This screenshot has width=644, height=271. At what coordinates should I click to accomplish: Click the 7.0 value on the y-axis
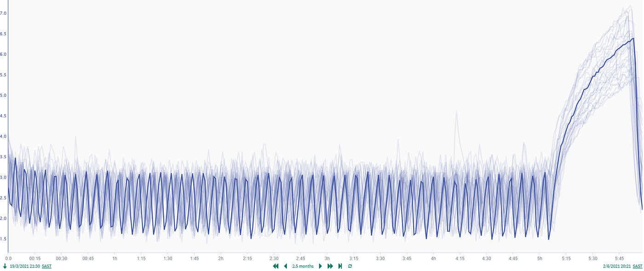(x=3, y=13)
